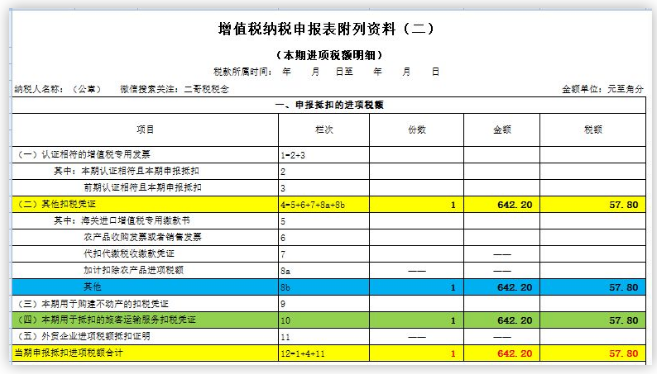
Task: Select the 份数 column header
Action: (x=416, y=130)
